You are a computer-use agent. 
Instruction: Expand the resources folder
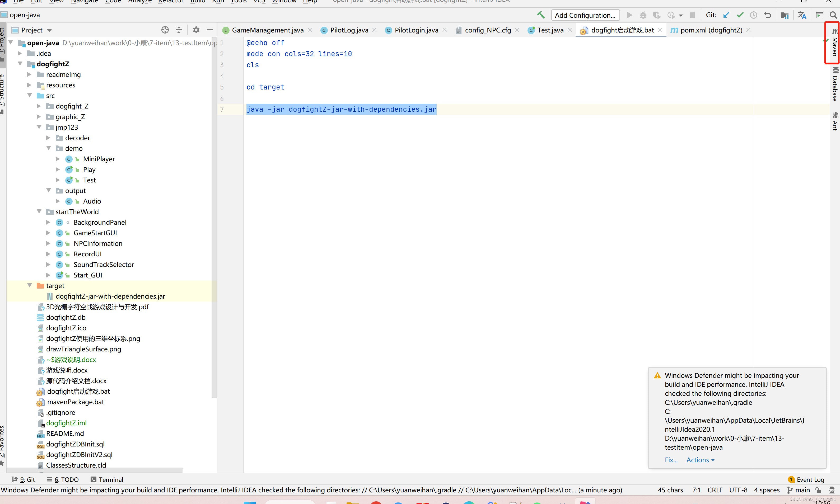(29, 84)
